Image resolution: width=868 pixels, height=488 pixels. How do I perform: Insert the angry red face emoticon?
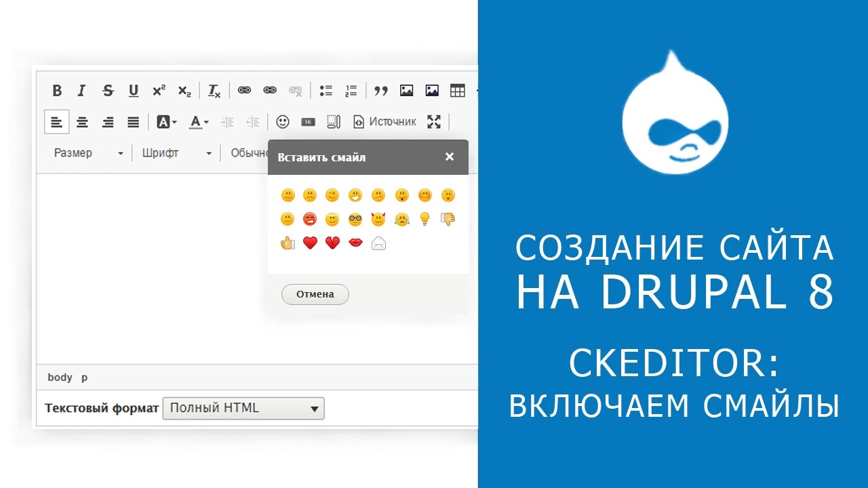[310, 219]
